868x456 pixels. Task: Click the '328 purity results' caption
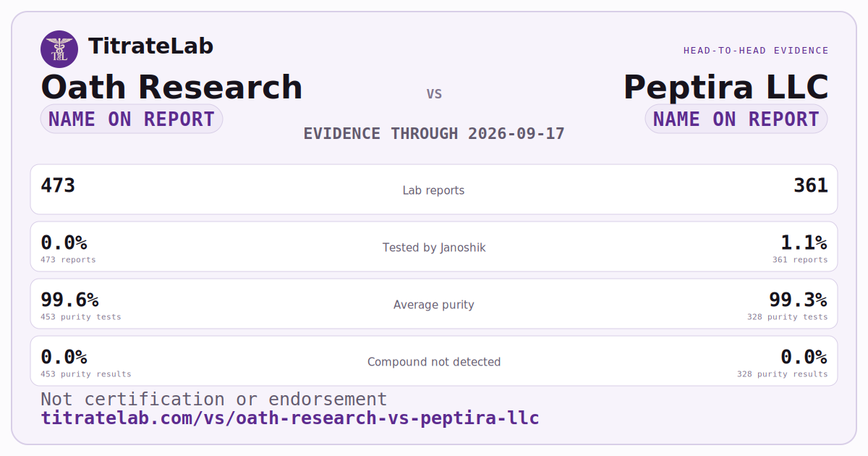coord(783,374)
